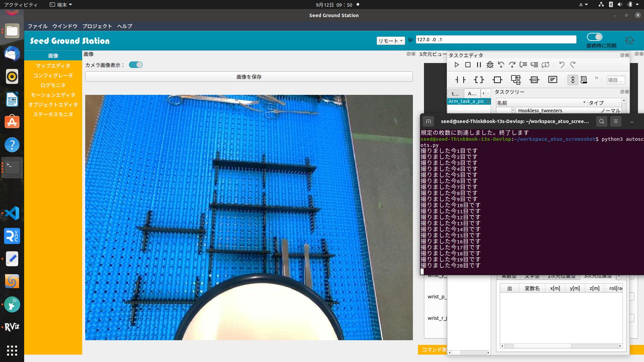Open ログモニタ in the sidebar
Viewport: 644px width, 362px height.
click(x=53, y=85)
